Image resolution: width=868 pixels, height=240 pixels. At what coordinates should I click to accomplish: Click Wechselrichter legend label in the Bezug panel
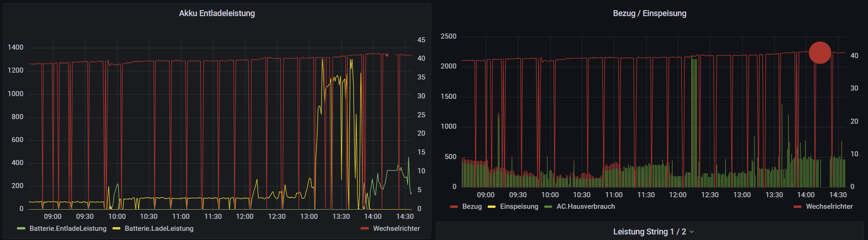829,206
